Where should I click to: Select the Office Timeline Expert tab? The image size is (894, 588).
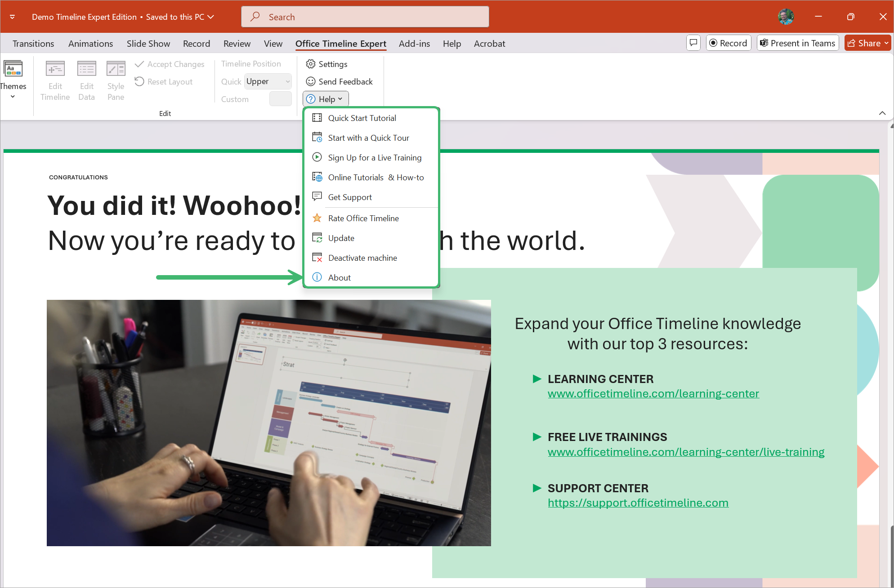(341, 44)
